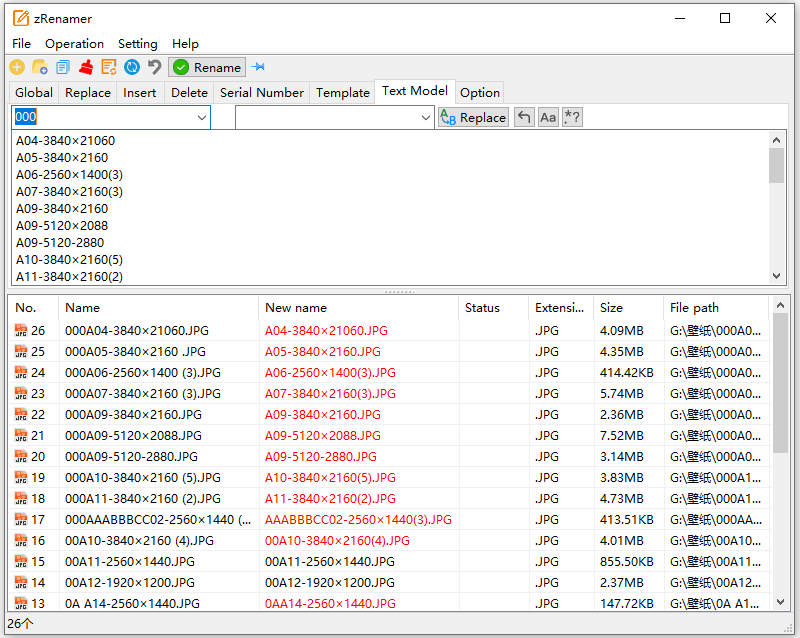This screenshot has height=638, width=800.
Task: Click the file table scrollbar up arrow
Action: pos(780,305)
